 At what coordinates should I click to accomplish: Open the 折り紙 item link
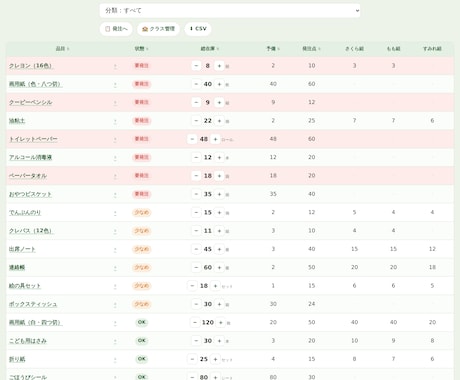coord(17,359)
